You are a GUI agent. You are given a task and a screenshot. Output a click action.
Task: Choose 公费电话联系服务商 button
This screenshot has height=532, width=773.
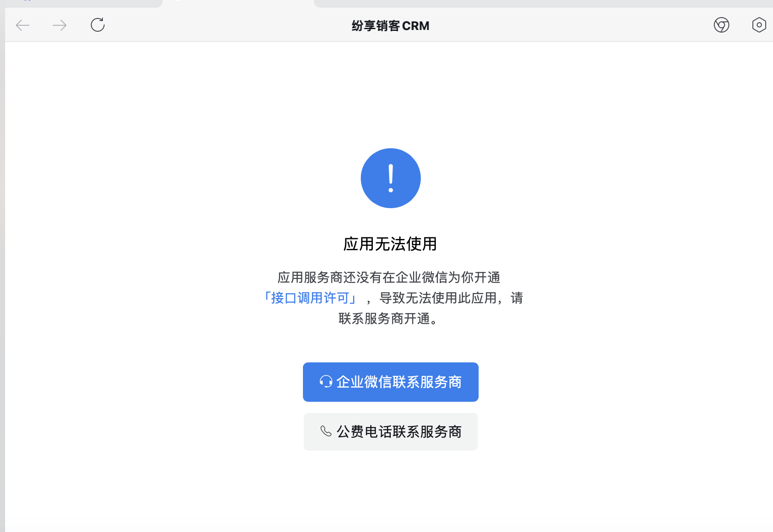click(391, 432)
